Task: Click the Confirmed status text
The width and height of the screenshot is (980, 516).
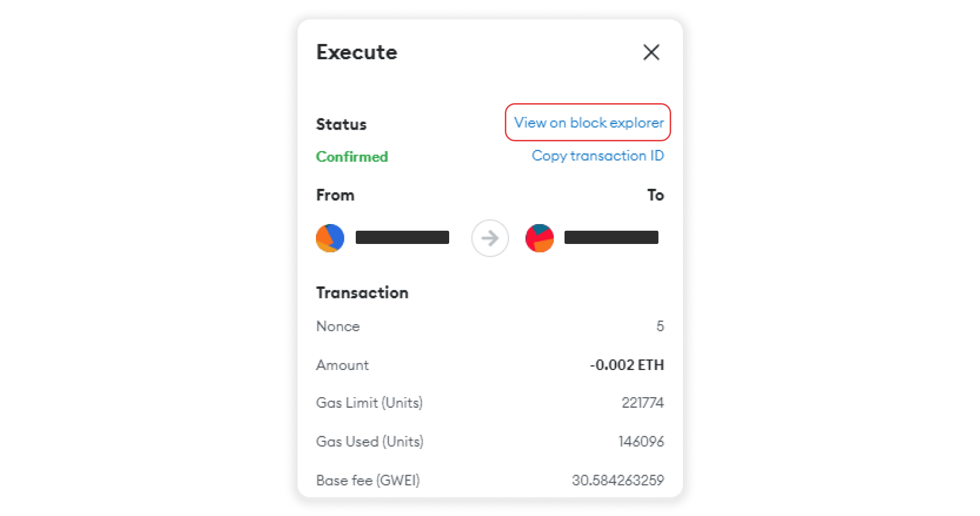Action: [x=352, y=157]
